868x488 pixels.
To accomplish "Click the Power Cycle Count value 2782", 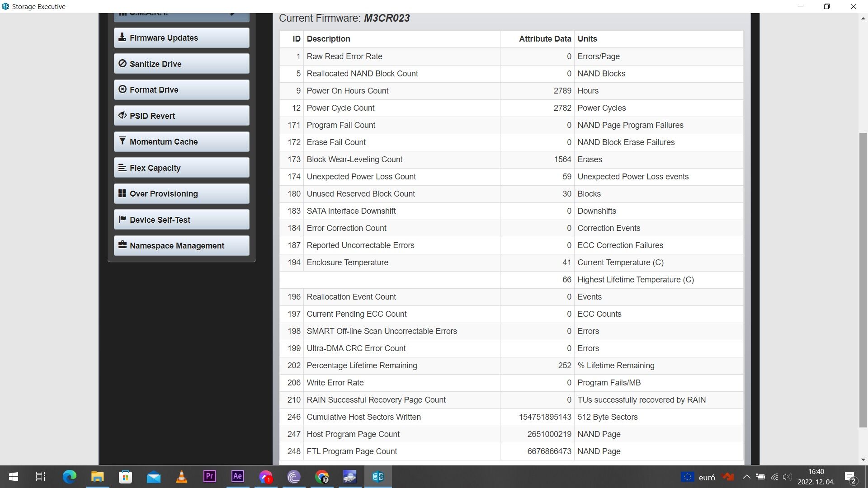I will 562,108.
